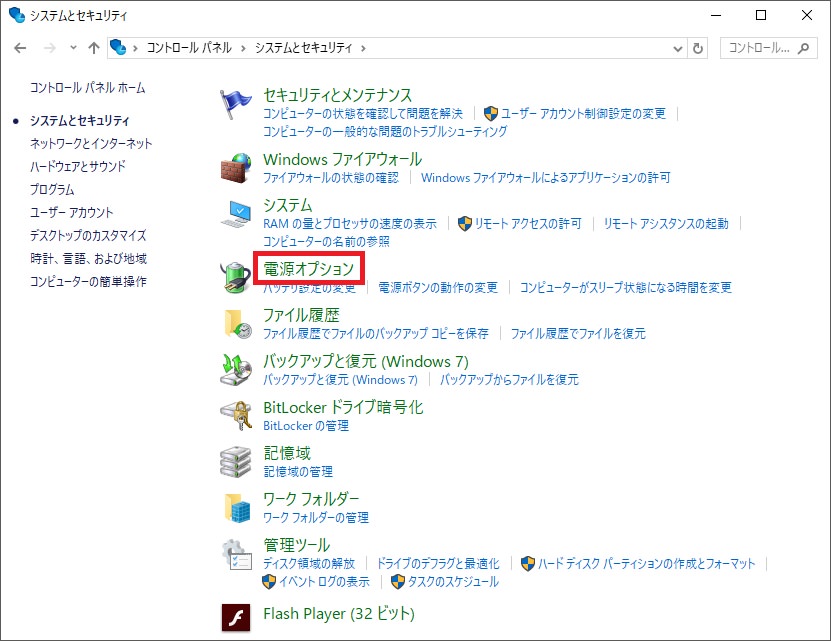Click the Back arrow navigation button
This screenshot has height=641, width=831.
[20, 48]
